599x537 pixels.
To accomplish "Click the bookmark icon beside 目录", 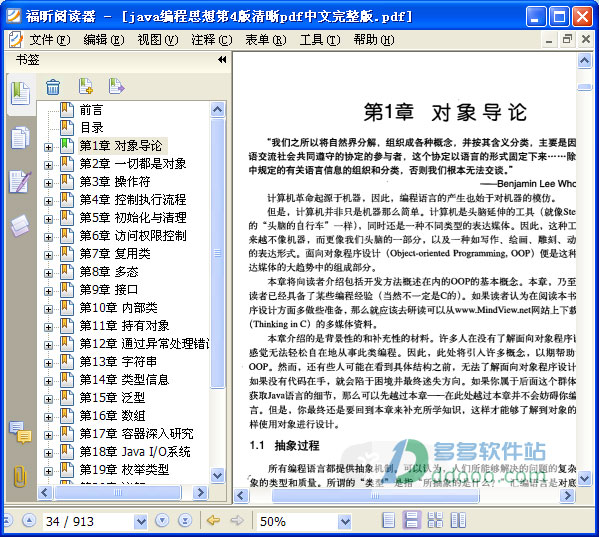I will pyautogui.click(x=67, y=128).
